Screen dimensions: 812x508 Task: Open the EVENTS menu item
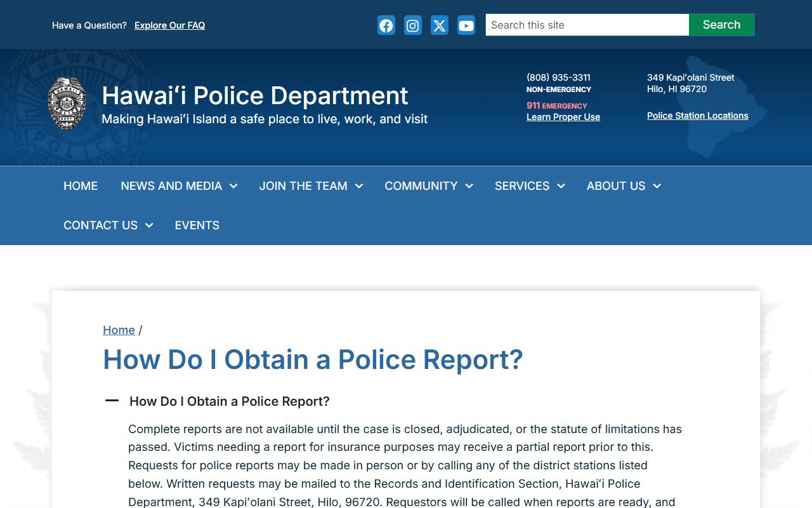[x=197, y=225]
